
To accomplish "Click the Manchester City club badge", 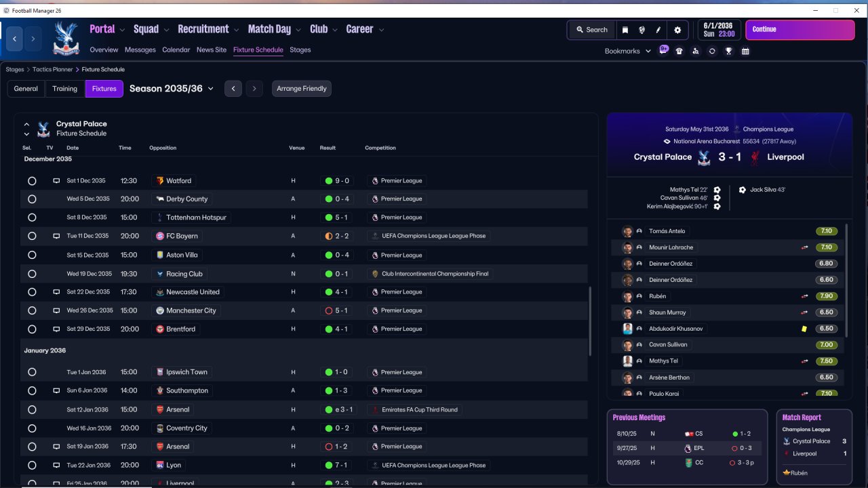I will tap(160, 310).
